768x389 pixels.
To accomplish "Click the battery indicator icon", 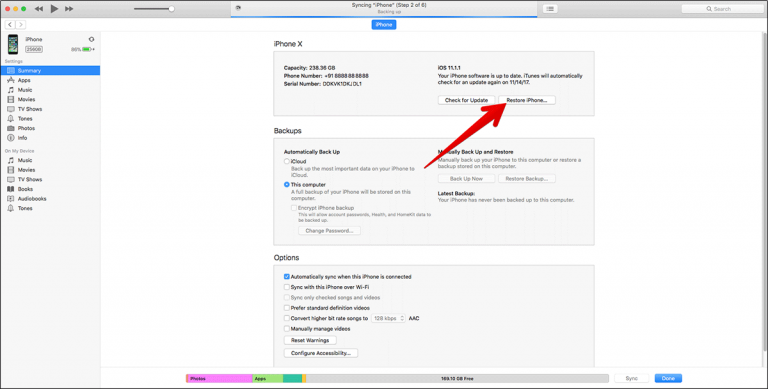I will [x=88, y=49].
